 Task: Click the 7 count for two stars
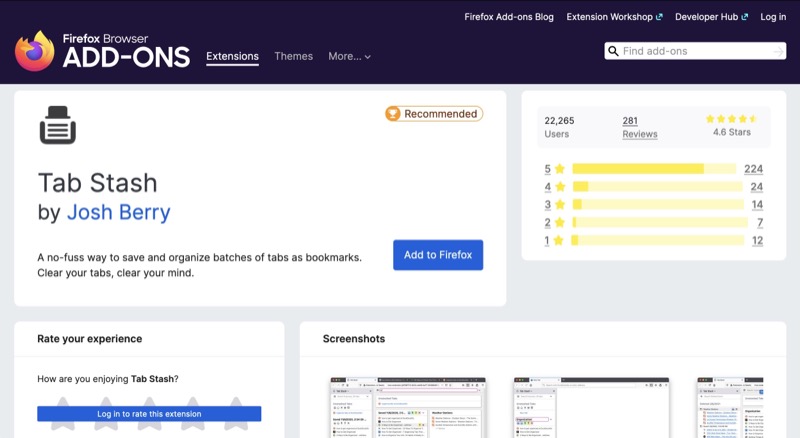coord(760,223)
